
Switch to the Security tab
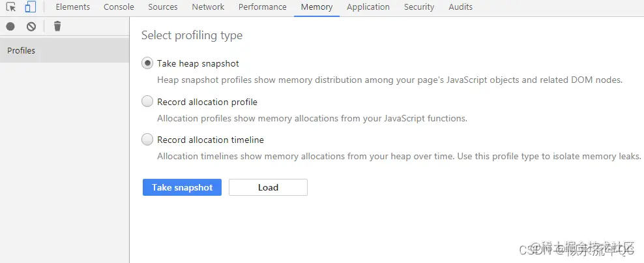(x=419, y=7)
